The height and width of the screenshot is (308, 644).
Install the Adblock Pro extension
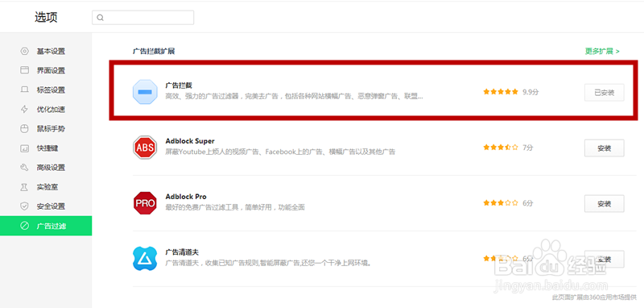605,203
